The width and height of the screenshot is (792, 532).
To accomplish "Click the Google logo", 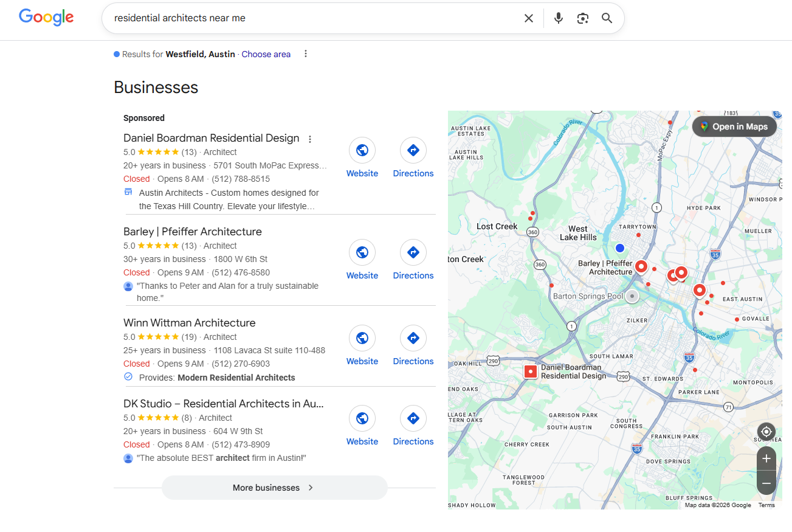I will (46, 18).
